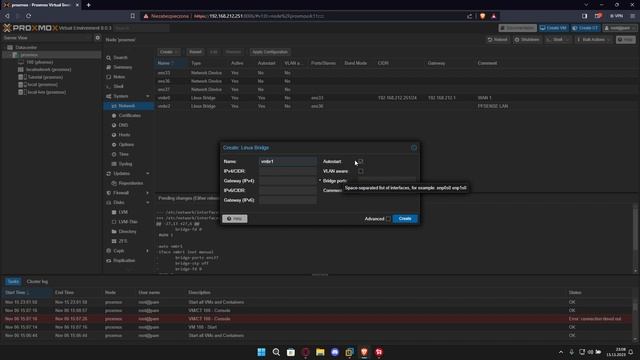Open a new browser tab
This screenshot has height=360, width=640.
pyautogui.click(x=89, y=5)
